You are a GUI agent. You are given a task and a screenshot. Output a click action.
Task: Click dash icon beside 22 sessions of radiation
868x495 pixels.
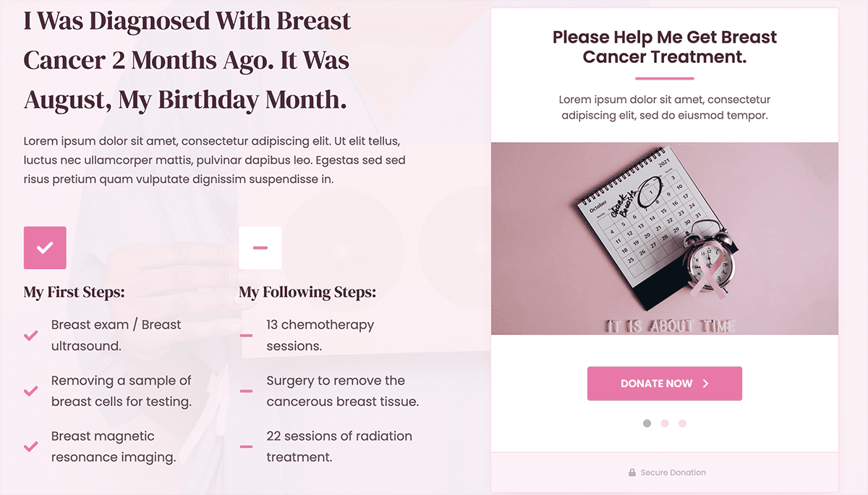point(246,447)
